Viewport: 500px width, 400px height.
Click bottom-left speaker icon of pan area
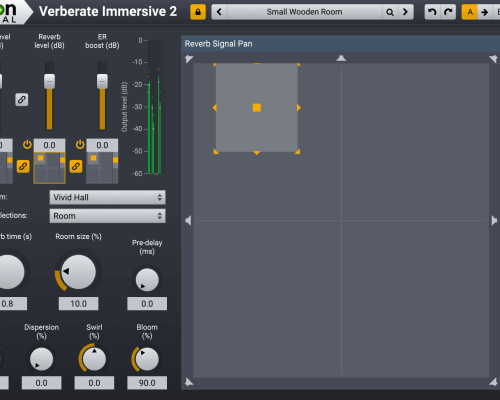click(x=189, y=382)
